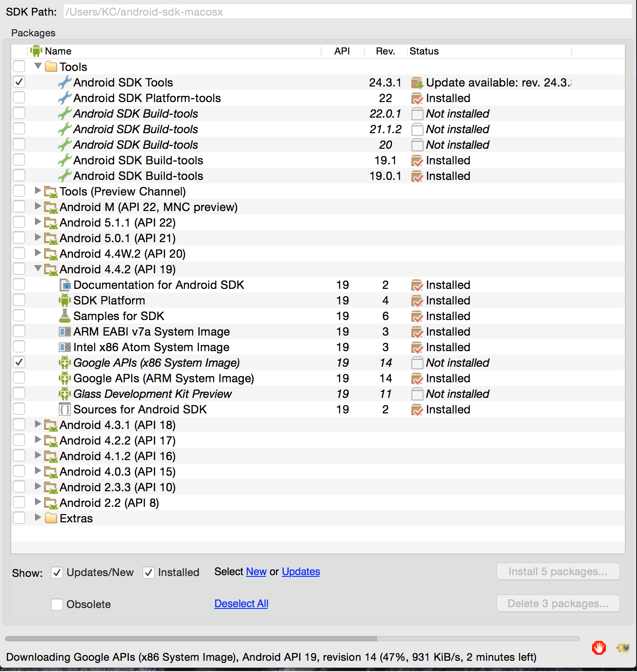
Task: Check the Build-tools 22.0.1 checkbox
Action: click(19, 113)
